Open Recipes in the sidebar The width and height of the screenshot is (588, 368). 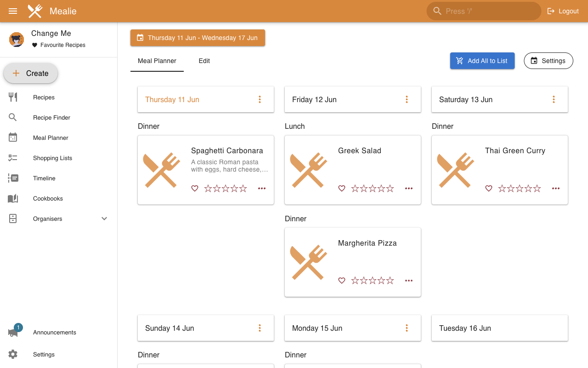point(59,98)
